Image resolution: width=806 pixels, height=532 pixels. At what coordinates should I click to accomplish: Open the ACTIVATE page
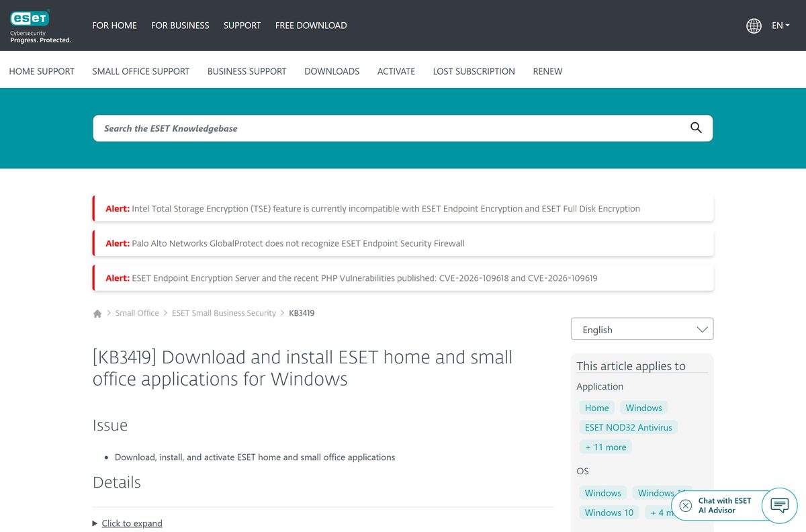[x=396, y=71]
